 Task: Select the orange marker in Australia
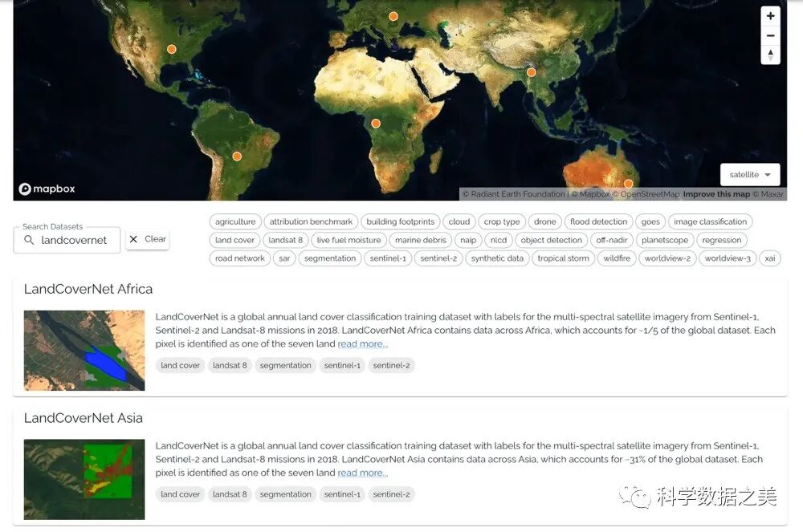coord(628,184)
